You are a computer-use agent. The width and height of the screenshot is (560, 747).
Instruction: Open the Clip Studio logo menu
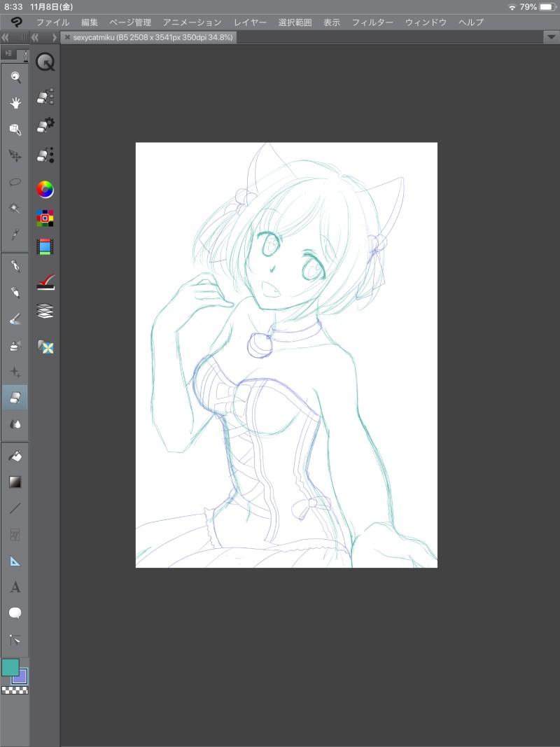point(17,22)
